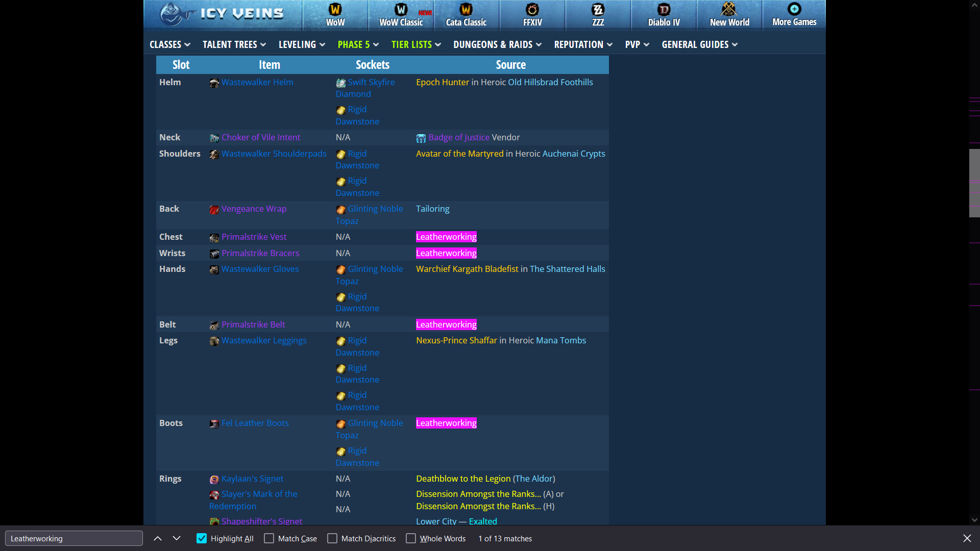
Task: Expand the Dungeons & Raids dropdown
Action: pos(498,44)
